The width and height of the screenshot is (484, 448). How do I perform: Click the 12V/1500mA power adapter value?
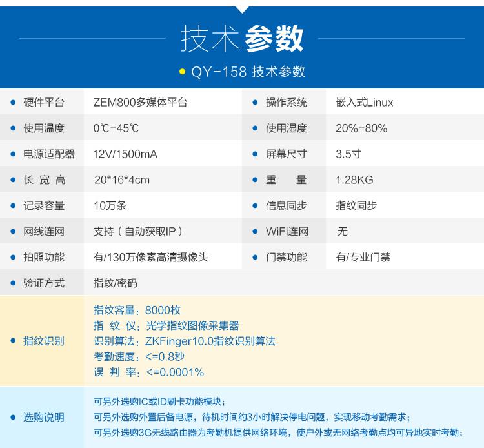pyautogui.click(x=125, y=154)
